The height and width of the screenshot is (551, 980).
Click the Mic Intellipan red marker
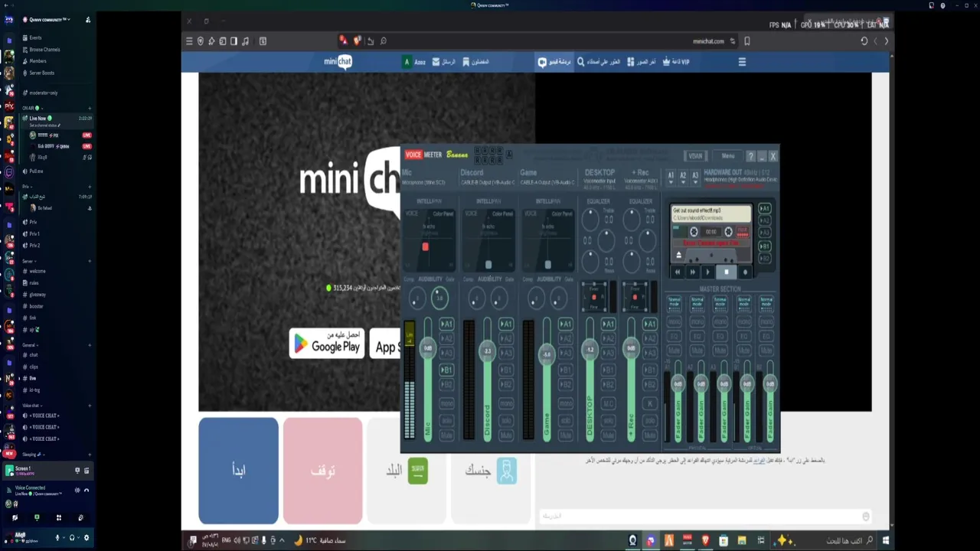425,246
